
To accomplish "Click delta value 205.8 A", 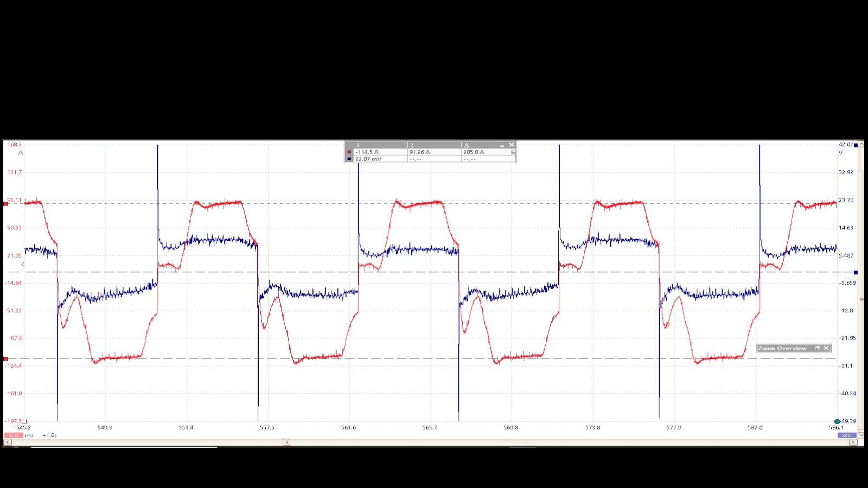I will [x=474, y=152].
